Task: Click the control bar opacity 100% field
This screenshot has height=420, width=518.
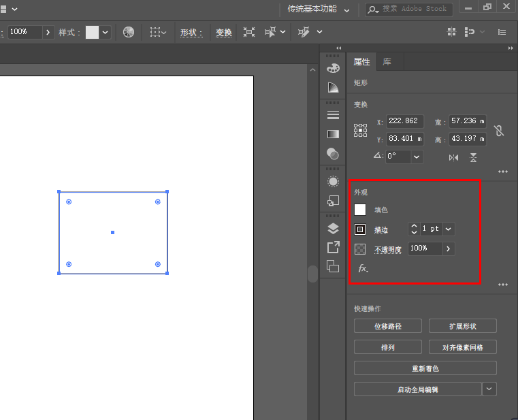Action: click(x=25, y=32)
